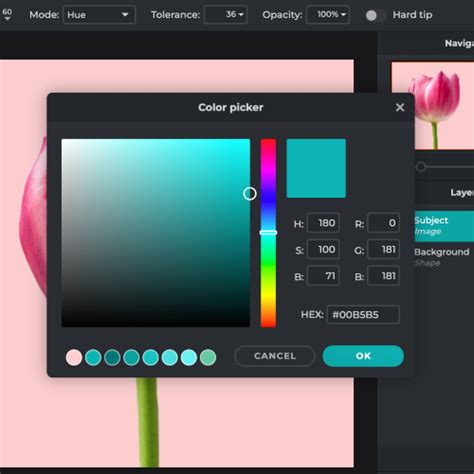The width and height of the screenshot is (474, 474).
Task: Click the S saturation value field
Action: coord(323,249)
